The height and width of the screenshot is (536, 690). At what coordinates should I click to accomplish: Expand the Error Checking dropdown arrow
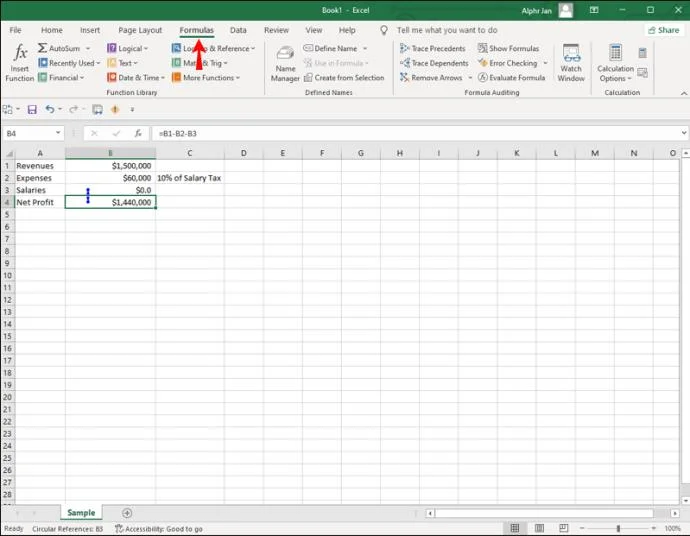click(x=545, y=63)
